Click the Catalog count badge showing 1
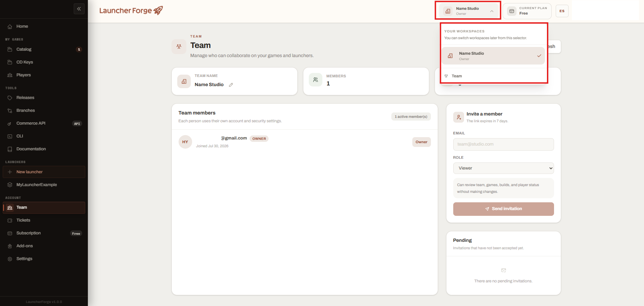This screenshot has height=306, width=644. 79,50
